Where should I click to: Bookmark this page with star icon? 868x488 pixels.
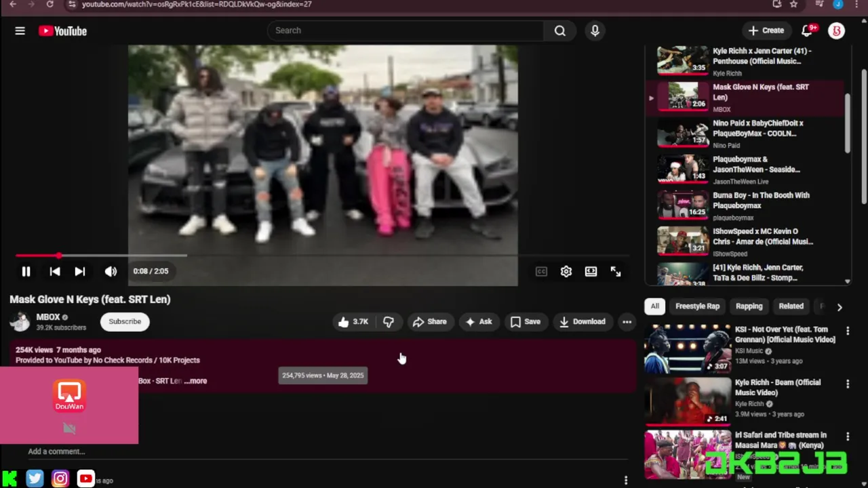point(793,4)
